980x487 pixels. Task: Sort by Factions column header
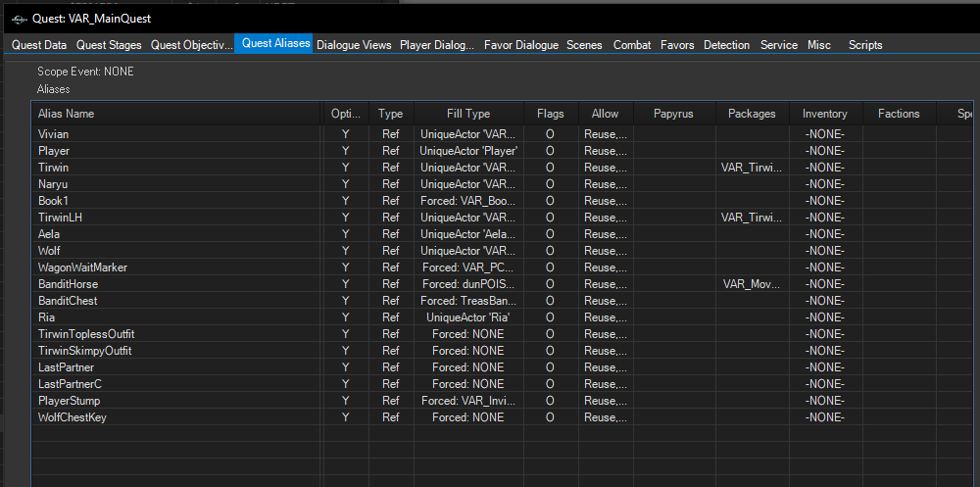pyautogui.click(x=899, y=114)
